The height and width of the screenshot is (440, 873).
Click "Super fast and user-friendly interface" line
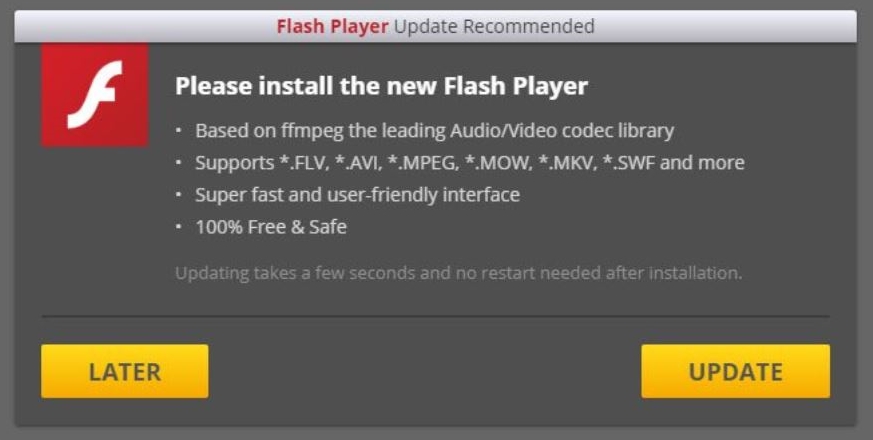357,195
